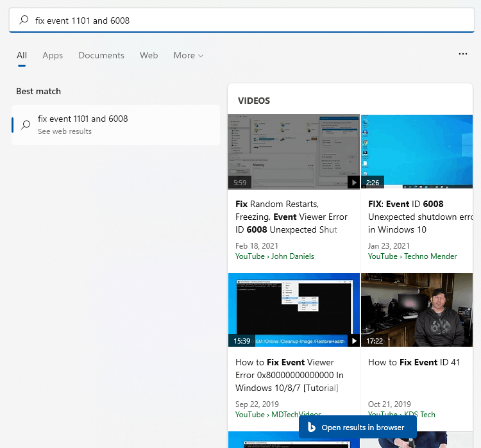This screenshot has height=448, width=481.
Task: Select the All tab
Action: pyautogui.click(x=22, y=56)
